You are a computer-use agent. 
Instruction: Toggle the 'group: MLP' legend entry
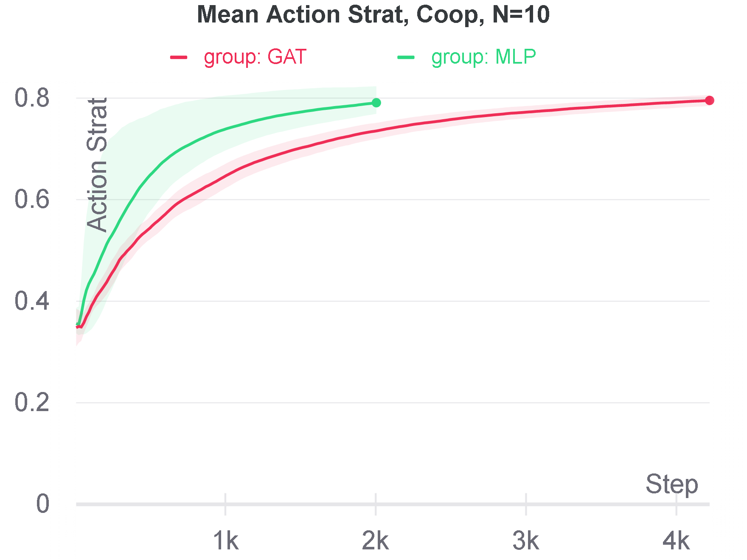483,57
